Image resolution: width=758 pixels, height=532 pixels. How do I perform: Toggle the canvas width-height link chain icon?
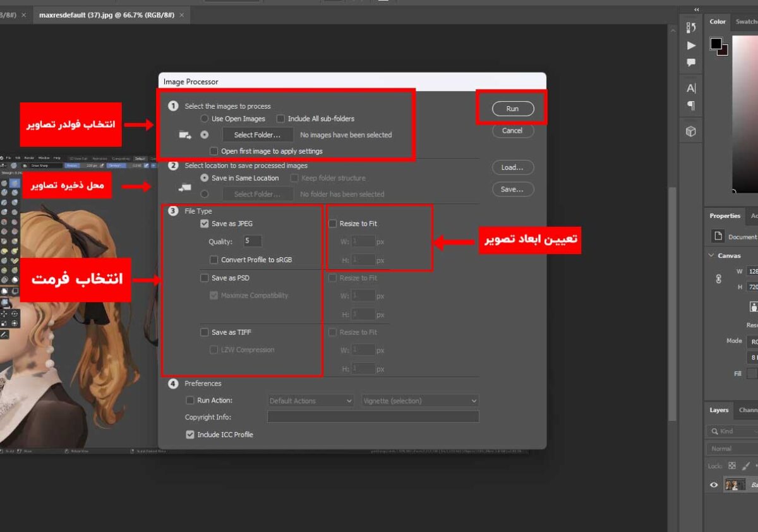click(x=718, y=279)
